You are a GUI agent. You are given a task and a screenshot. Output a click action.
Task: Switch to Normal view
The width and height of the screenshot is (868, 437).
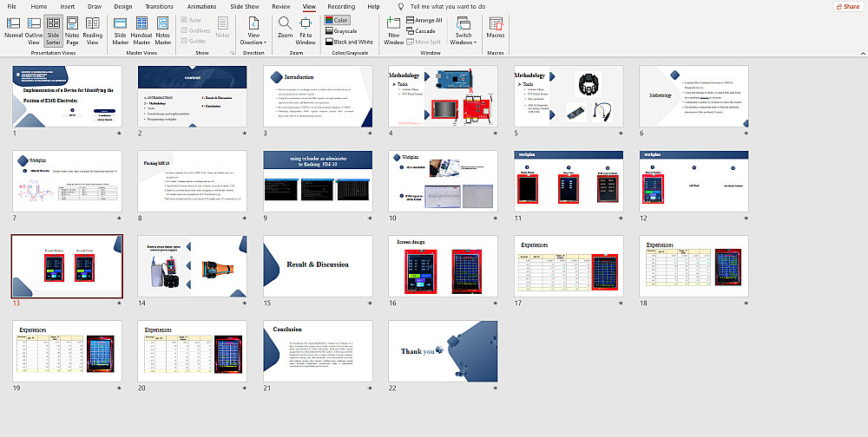[13, 29]
